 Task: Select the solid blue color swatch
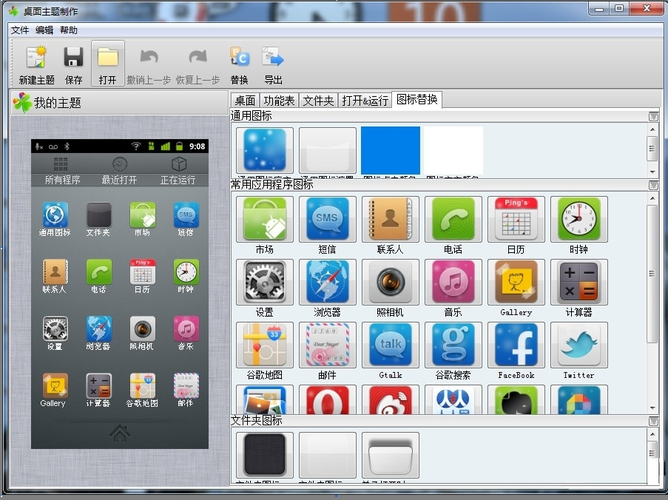pyautogui.click(x=390, y=150)
